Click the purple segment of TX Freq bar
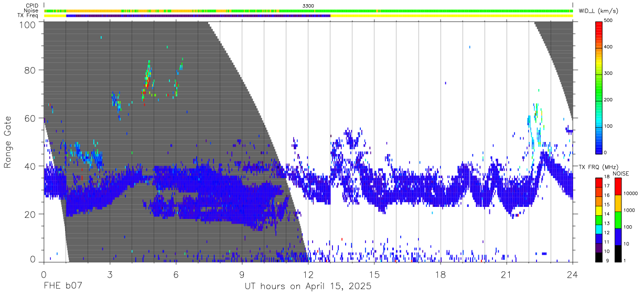Image resolution: width=644 pixels, height=297 pixels. (198, 16)
